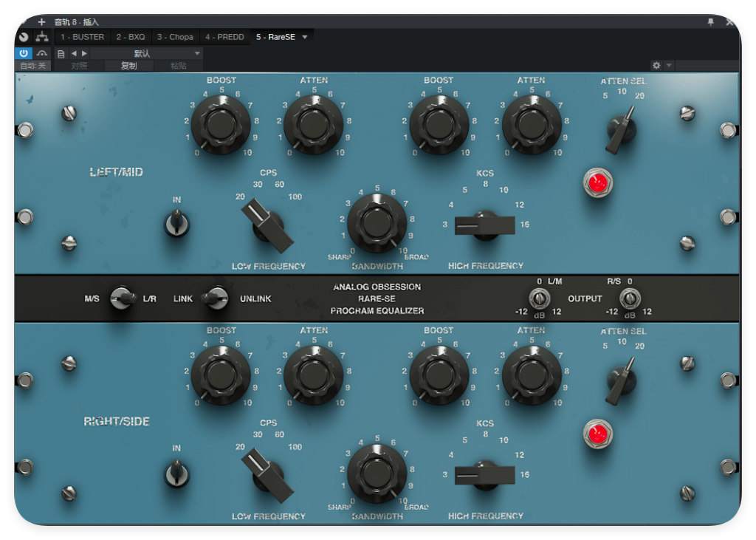756x540 pixels.
Task: Click the LEFT/MID CPS low frequency selector
Action: click(x=267, y=226)
